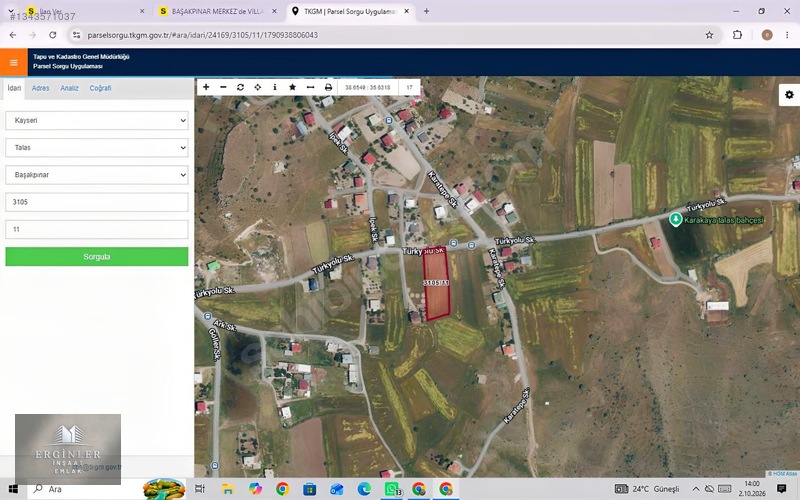The height and width of the screenshot is (500, 800).
Task: Click the parcel number field 11
Action: coord(97,229)
